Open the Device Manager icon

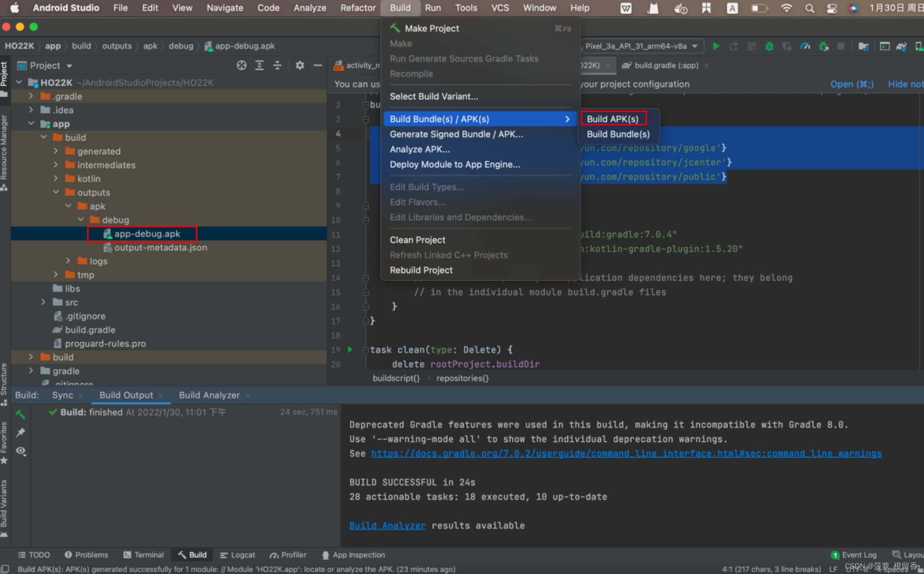coord(919,46)
